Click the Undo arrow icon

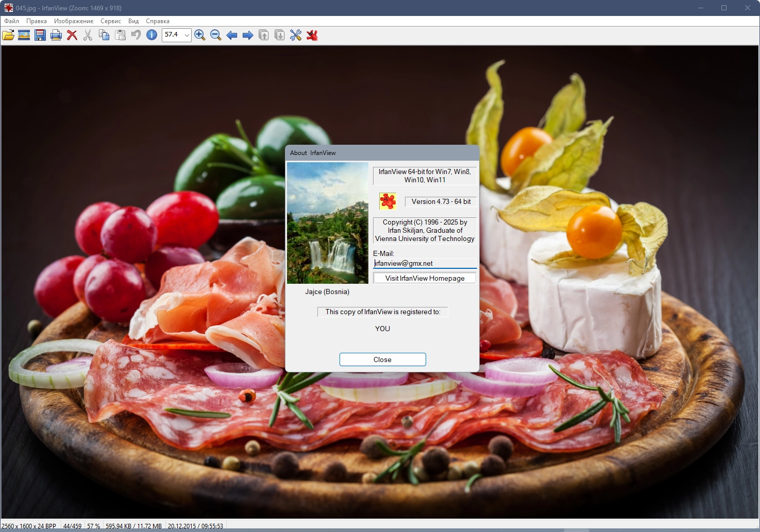click(136, 35)
